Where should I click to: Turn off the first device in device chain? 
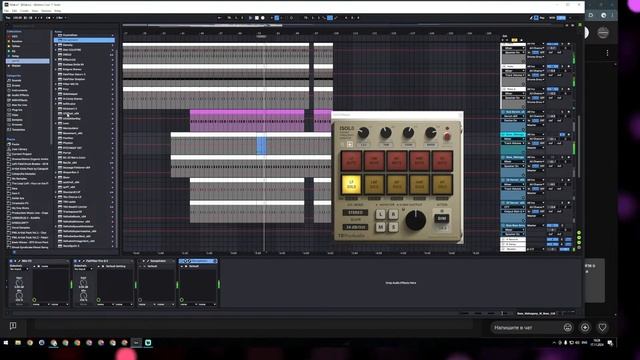tap(11, 261)
